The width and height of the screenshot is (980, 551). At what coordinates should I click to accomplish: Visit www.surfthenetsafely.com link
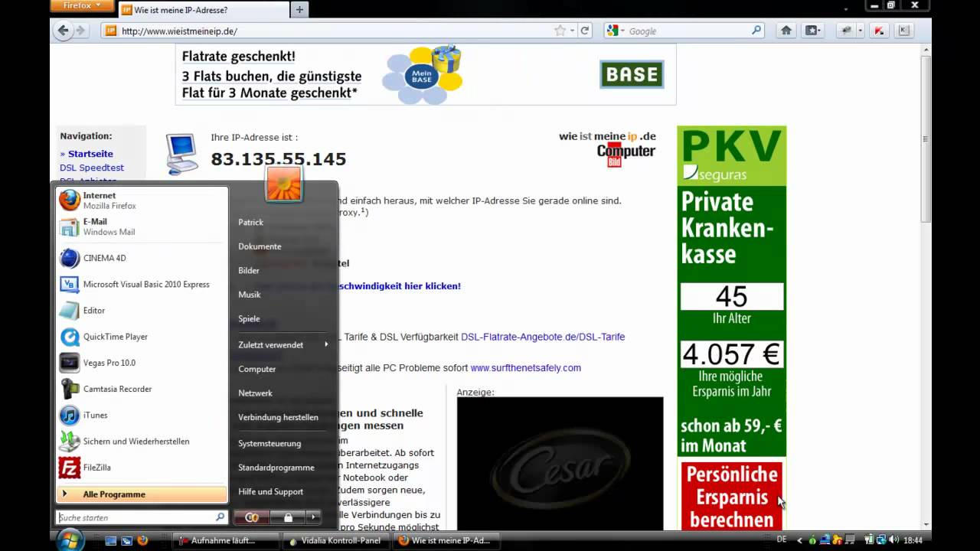coord(525,368)
